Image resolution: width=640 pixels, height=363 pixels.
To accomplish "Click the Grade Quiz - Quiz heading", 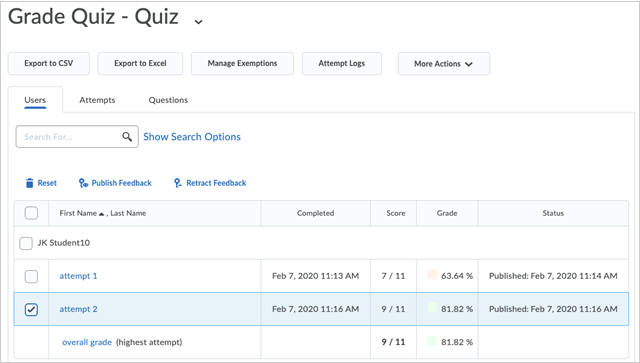I will click(93, 17).
